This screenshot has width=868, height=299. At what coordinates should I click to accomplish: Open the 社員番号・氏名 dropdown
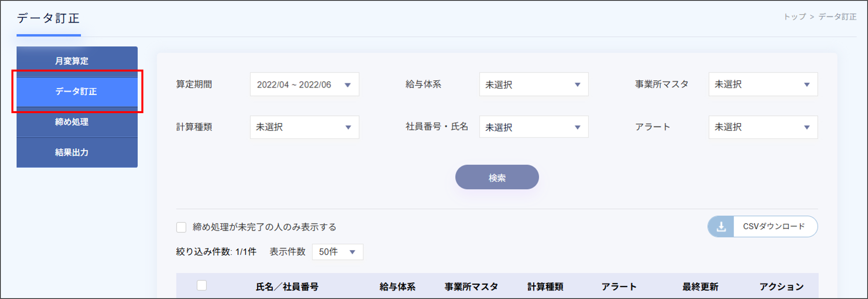coord(534,127)
